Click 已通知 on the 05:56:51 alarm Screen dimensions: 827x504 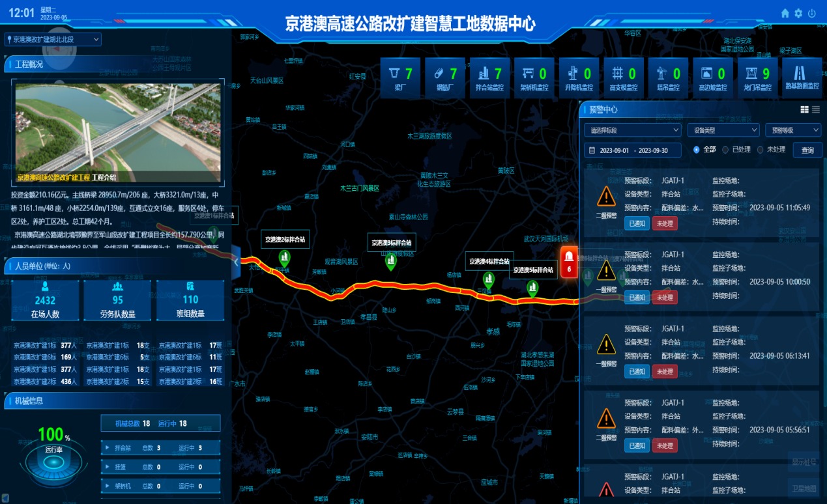pyautogui.click(x=637, y=445)
